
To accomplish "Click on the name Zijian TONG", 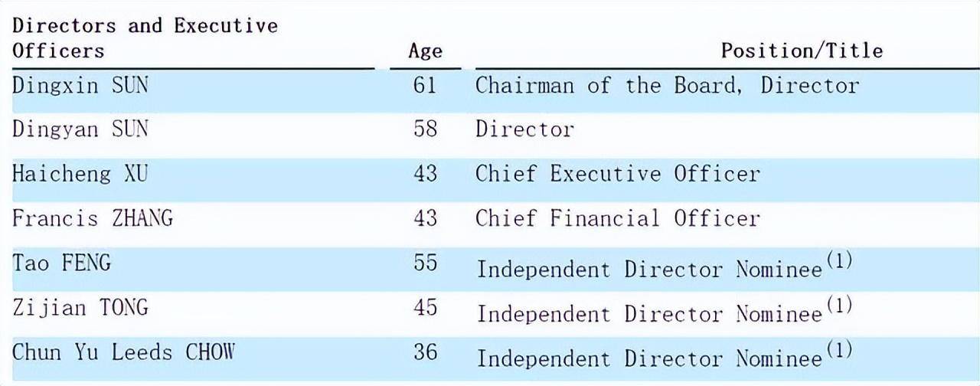I will (x=80, y=307).
